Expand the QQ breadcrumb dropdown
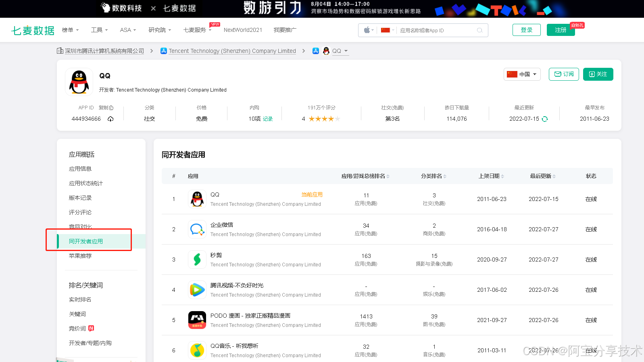Screen dimensions: 644x362 pos(346,51)
